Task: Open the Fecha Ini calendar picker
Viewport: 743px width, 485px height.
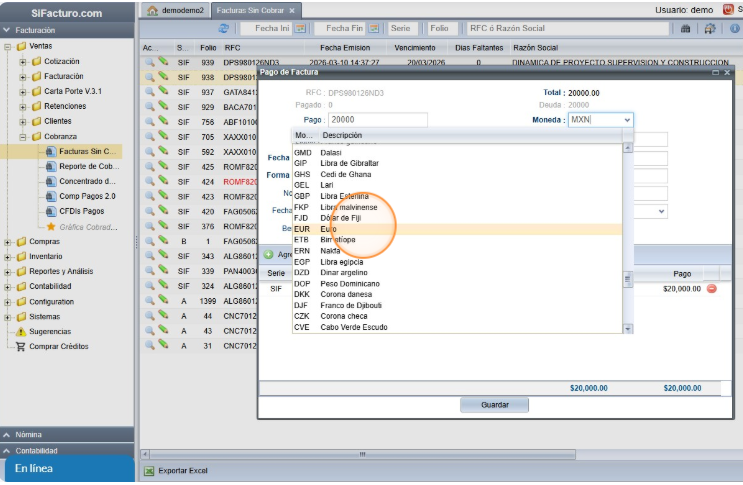Action: pos(299,29)
